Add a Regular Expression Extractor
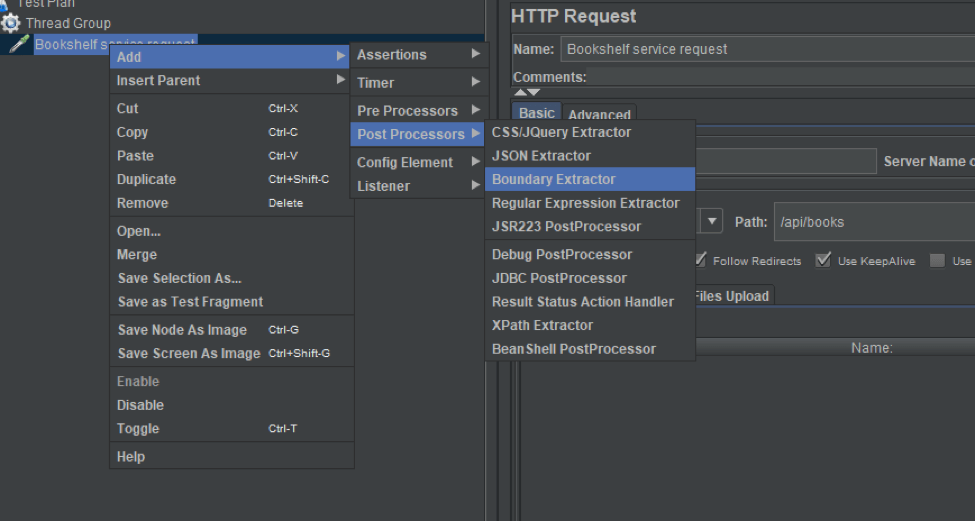This screenshot has width=975, height=521. (590, 203)
